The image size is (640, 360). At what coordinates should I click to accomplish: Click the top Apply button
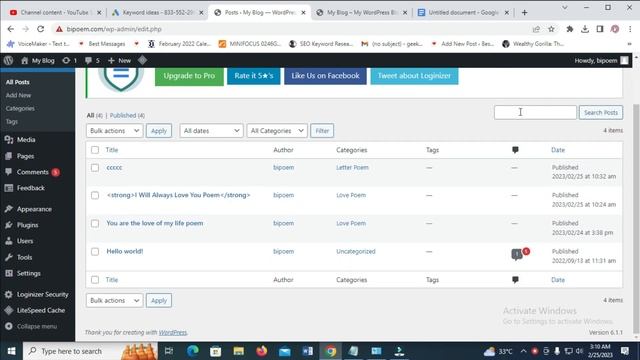coord(159,131)
